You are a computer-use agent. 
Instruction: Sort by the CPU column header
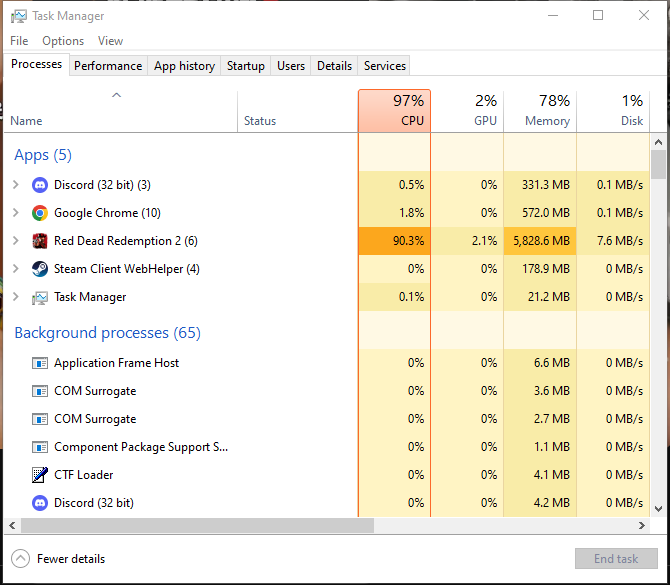[x=394, y=111]
